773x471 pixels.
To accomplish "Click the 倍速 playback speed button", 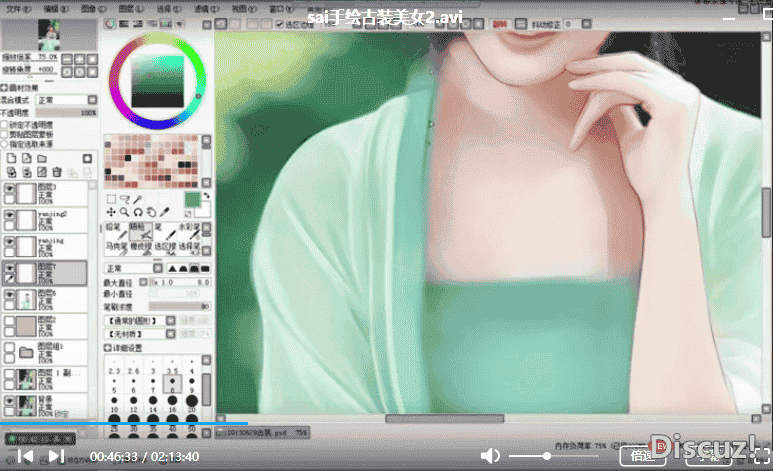I will (642, 455).
